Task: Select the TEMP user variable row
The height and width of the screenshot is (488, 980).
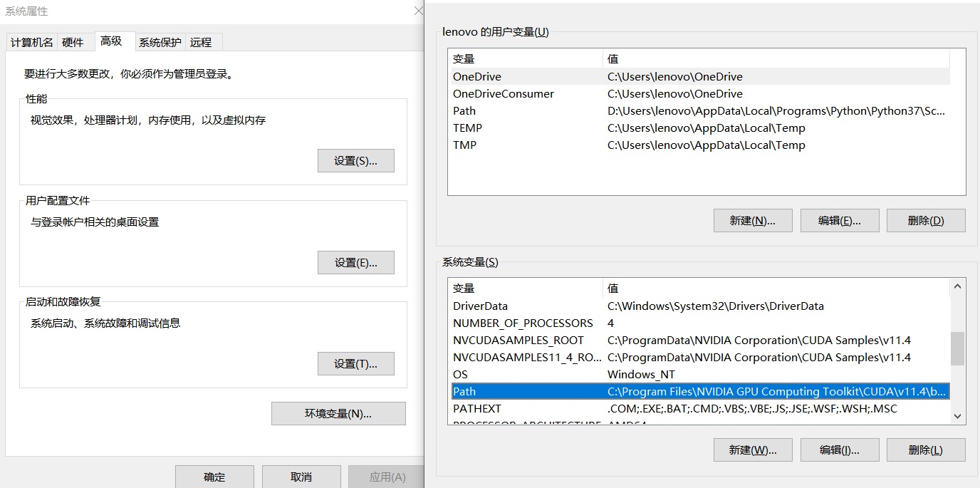Action: [499, 128]
